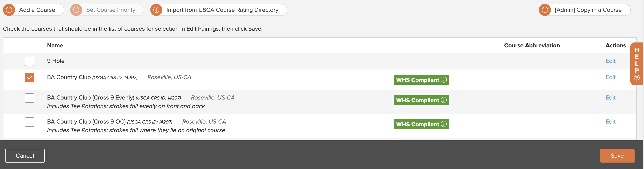Screen dimensions: 644x169
Task: Edit the Cross 9 OC course
Action: [610, 122]
